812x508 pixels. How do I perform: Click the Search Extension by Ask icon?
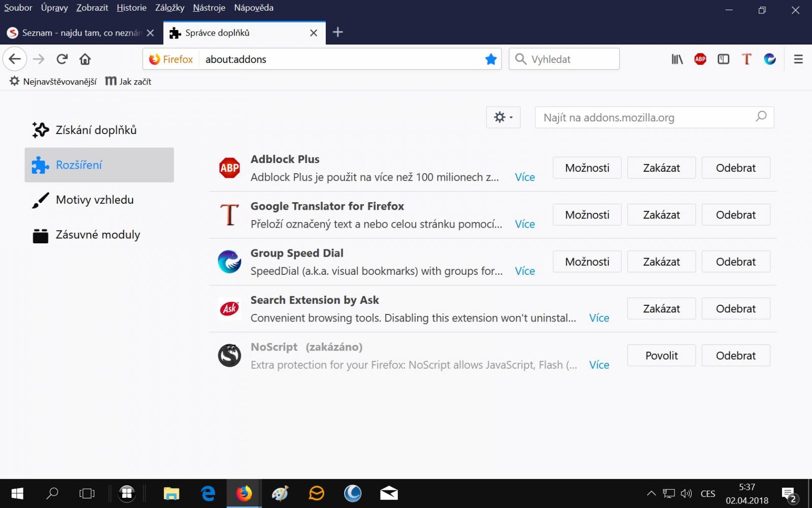pos(229,308)
